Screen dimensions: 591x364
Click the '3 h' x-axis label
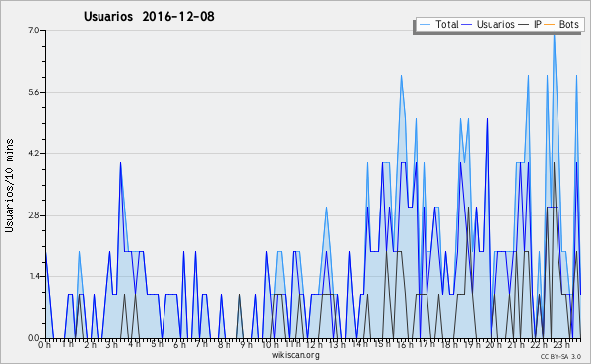click(x=112, y=344)
